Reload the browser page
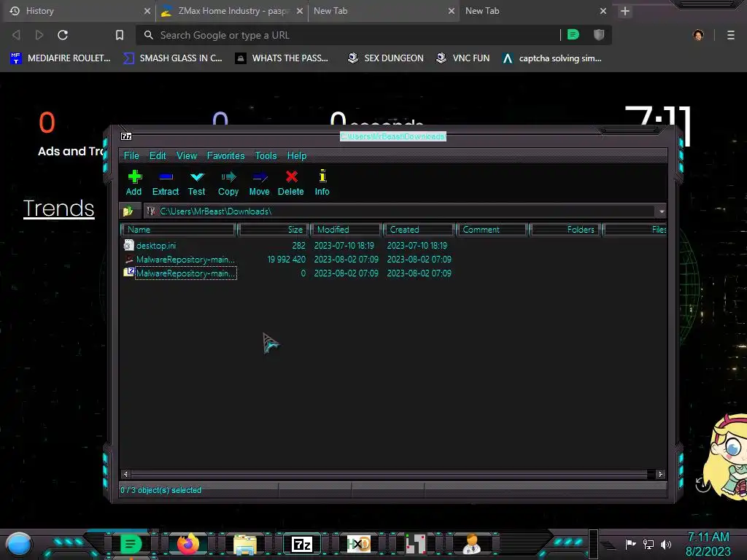The height and width of the screenshot is (560, 747). point(63,35)
